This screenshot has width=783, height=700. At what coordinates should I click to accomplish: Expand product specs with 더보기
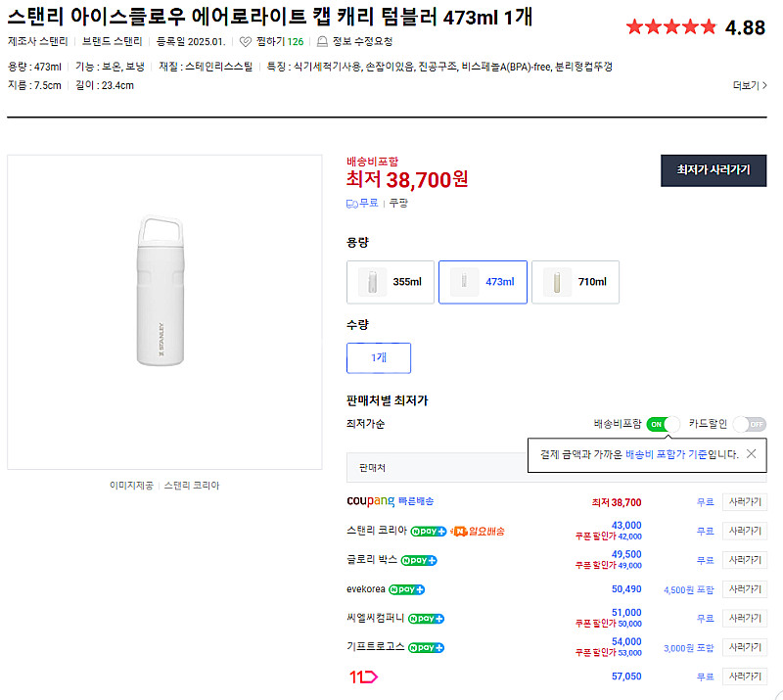[x=750, y=85]
